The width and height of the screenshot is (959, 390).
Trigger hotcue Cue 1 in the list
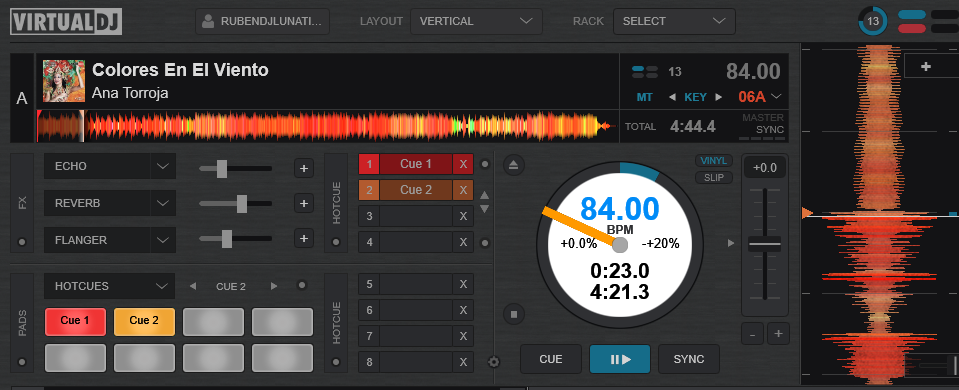(x=416, y=164)
